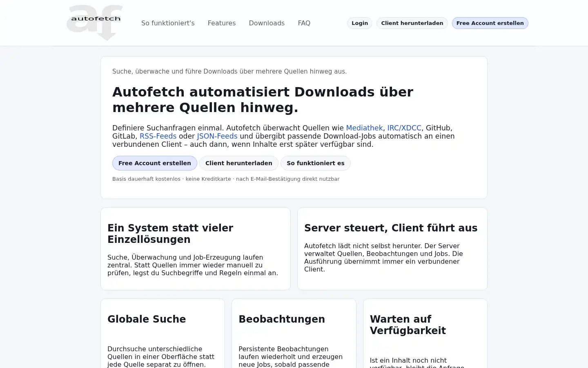The width and height of the screenshot is (588, 368).
Task: Open the JSON-Feeds link
Action: click(217, 136)
